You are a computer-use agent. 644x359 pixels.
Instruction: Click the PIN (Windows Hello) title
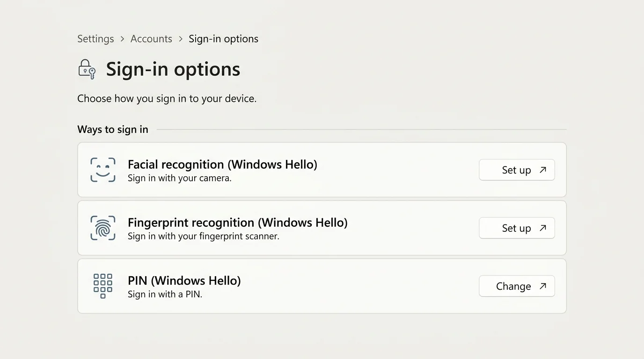[184, 280]
